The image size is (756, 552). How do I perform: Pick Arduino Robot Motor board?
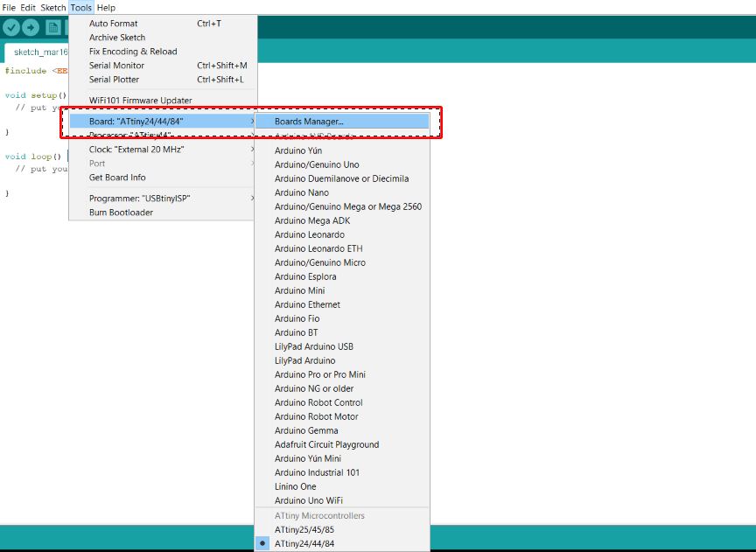(x=342, y=416)
